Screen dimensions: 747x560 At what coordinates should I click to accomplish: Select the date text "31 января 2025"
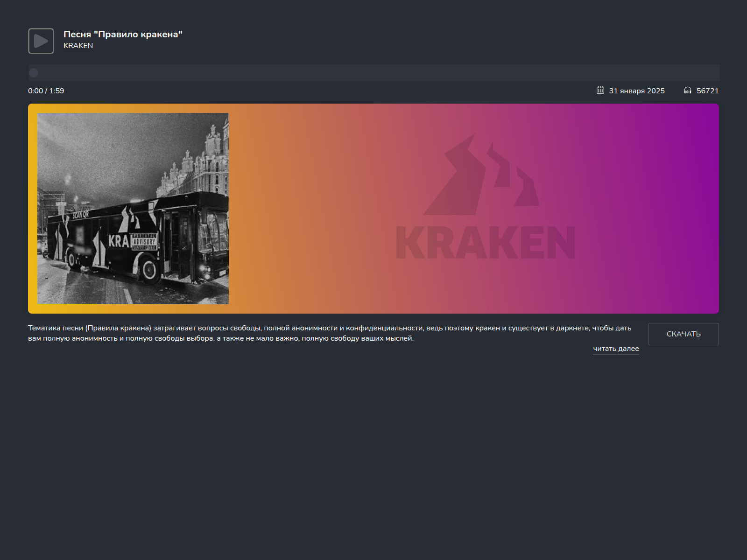tap(637, 91)
